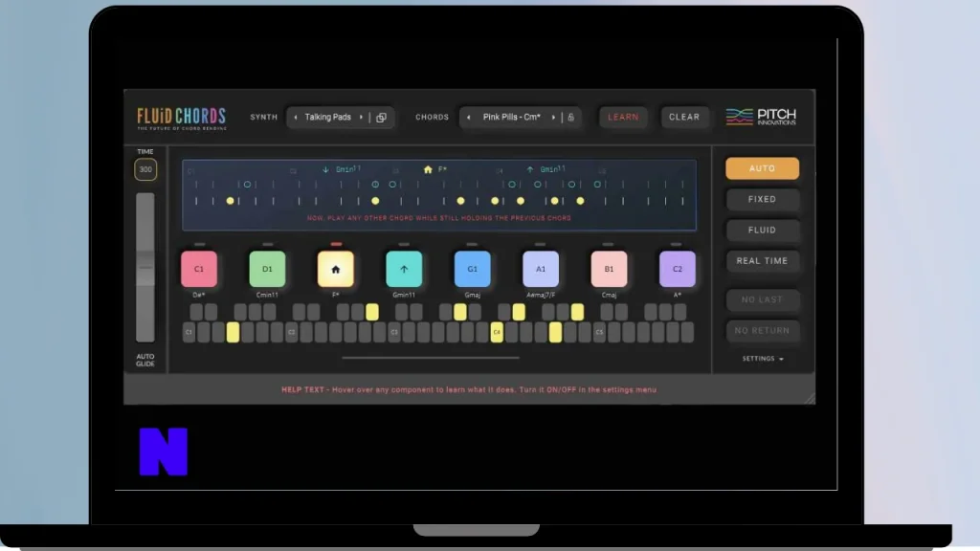Viewport: 980px width, 551px height.
Task: Switch to REAL TIME mode
Action: 762,260
